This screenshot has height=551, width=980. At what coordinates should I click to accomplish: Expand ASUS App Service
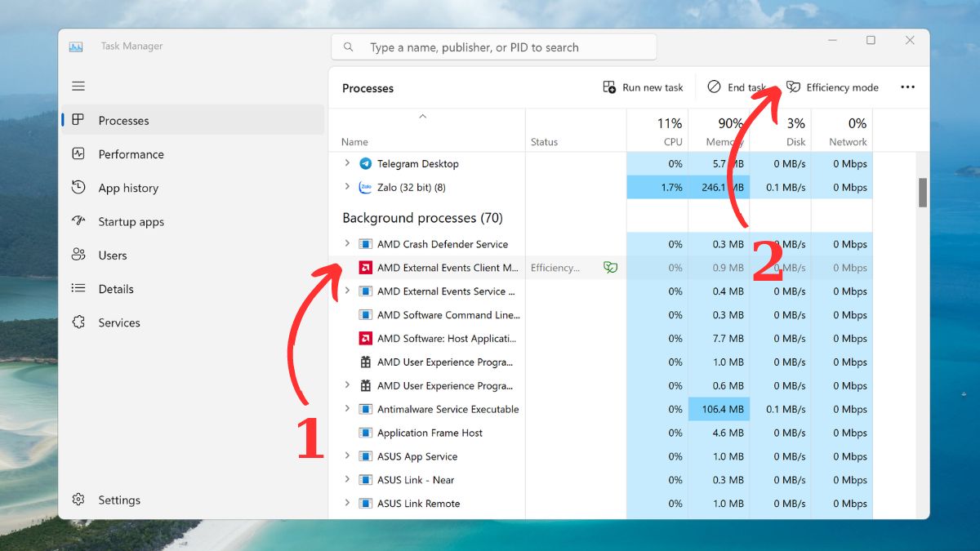[347, 456]
